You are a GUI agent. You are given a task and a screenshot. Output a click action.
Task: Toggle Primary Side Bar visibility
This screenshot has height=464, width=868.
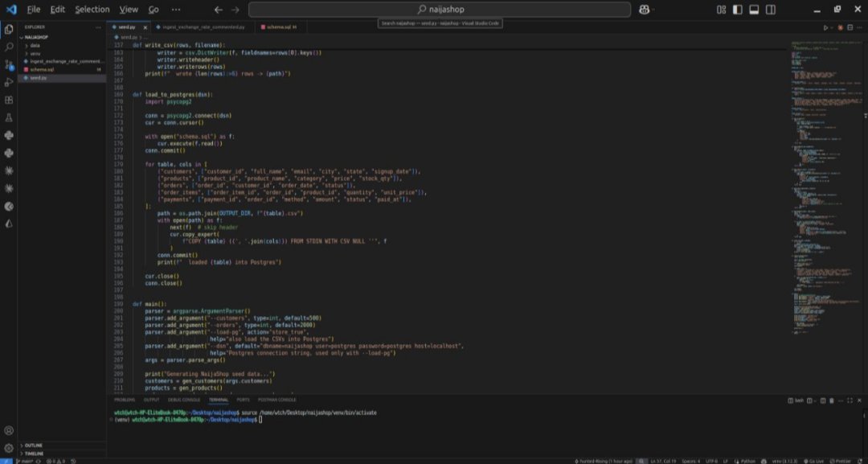click(x=737, y=10)
